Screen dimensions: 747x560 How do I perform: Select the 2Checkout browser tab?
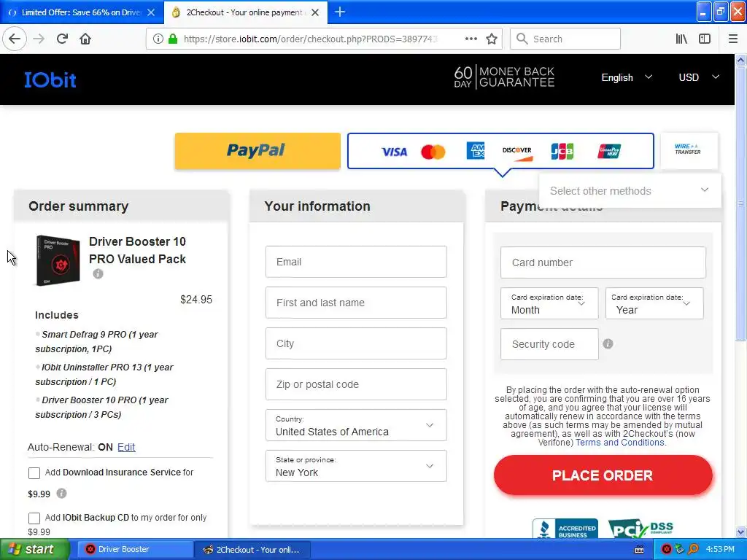click(x=245, y=12)
